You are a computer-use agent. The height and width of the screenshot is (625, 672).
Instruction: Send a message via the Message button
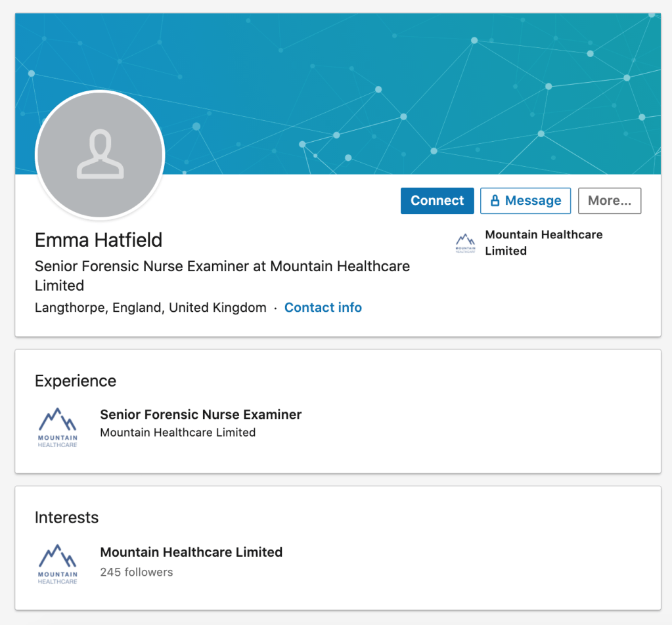click(526, 201)
